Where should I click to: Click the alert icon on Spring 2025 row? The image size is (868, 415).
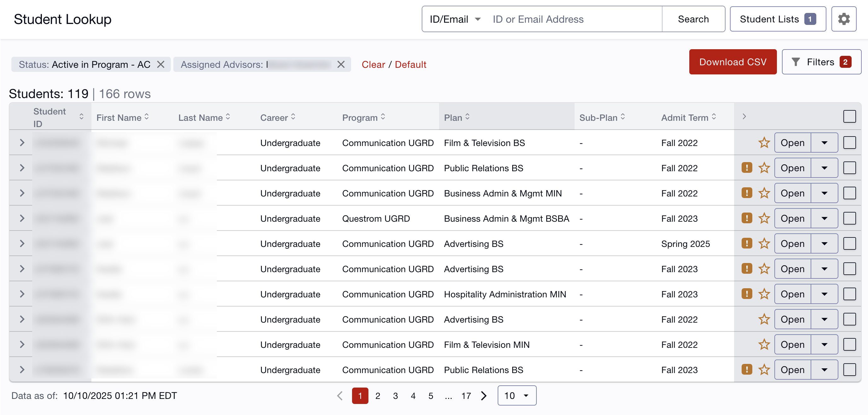[747, 243]
